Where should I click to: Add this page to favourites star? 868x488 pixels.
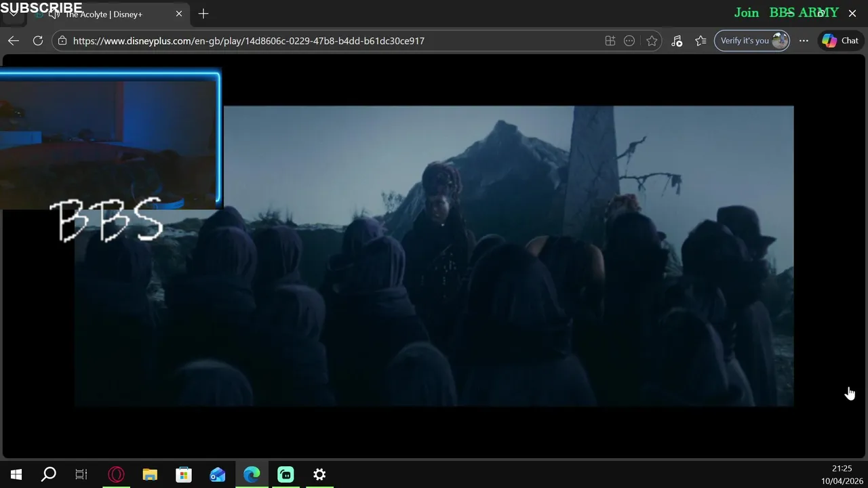click(652, 41)
